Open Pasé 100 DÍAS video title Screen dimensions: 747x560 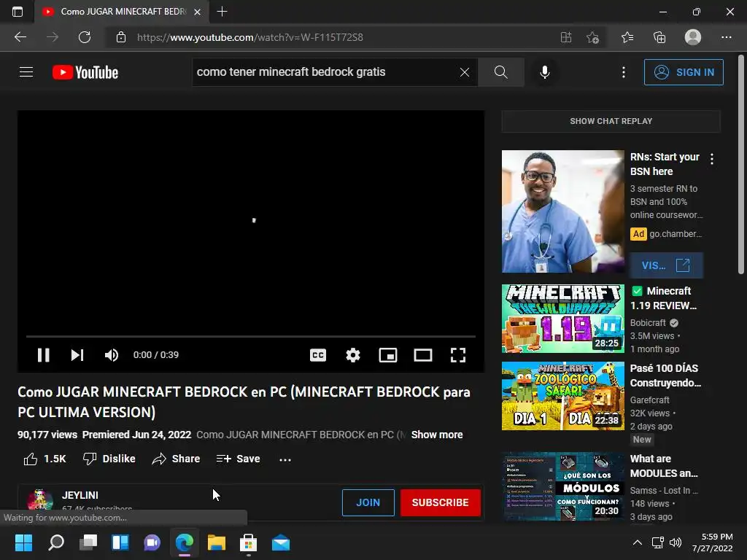(x=665, y=376)
